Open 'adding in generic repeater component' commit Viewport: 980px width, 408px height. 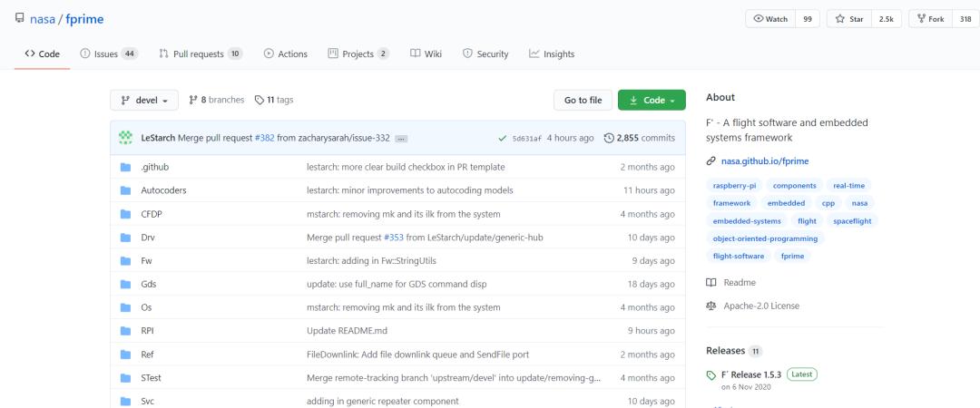click(x=383, y=401)
